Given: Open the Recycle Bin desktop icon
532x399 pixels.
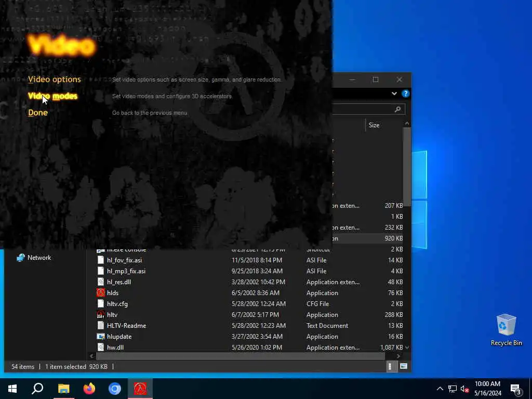Looking at the screenshot, I should [506, 330].
